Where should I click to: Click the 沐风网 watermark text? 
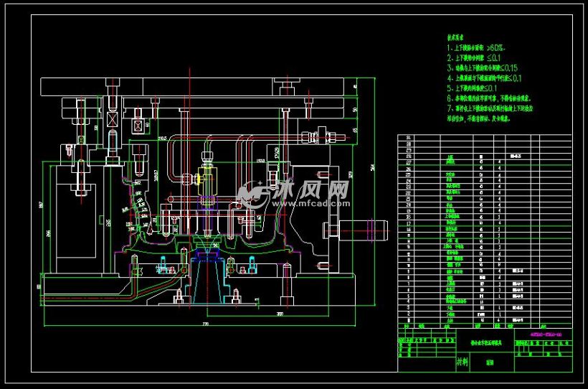click(x=312, y=189)
